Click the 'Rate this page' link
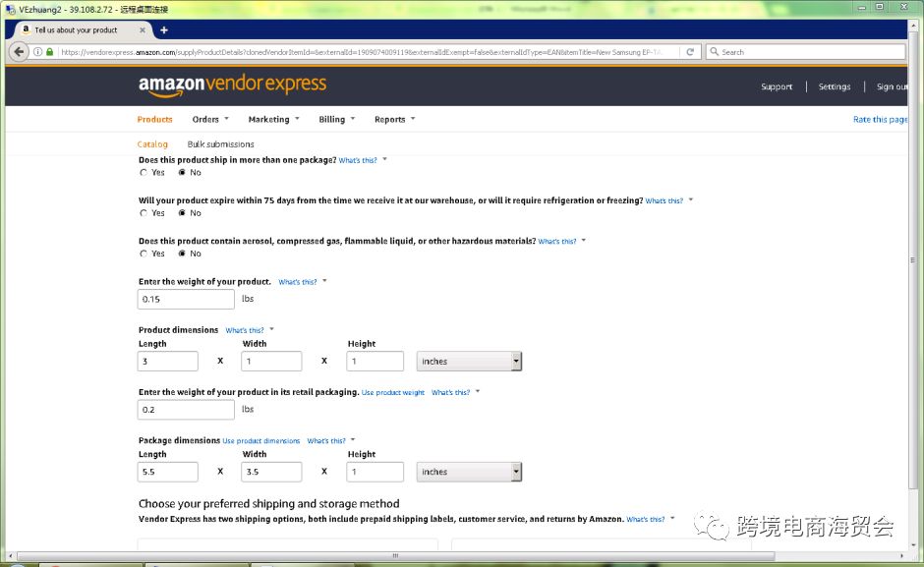 (x=881, y=119)
